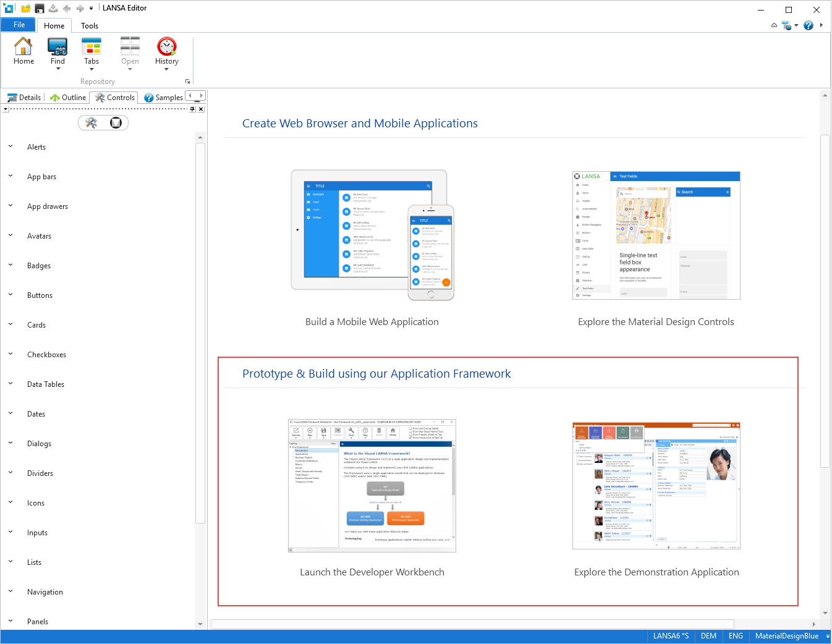Switch to the Samples panel tab

pyautogui.click(x=163, y=98)
